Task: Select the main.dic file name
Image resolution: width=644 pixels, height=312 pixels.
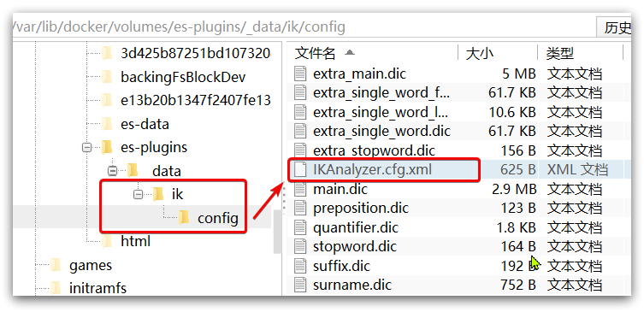Action: point(340,189)
